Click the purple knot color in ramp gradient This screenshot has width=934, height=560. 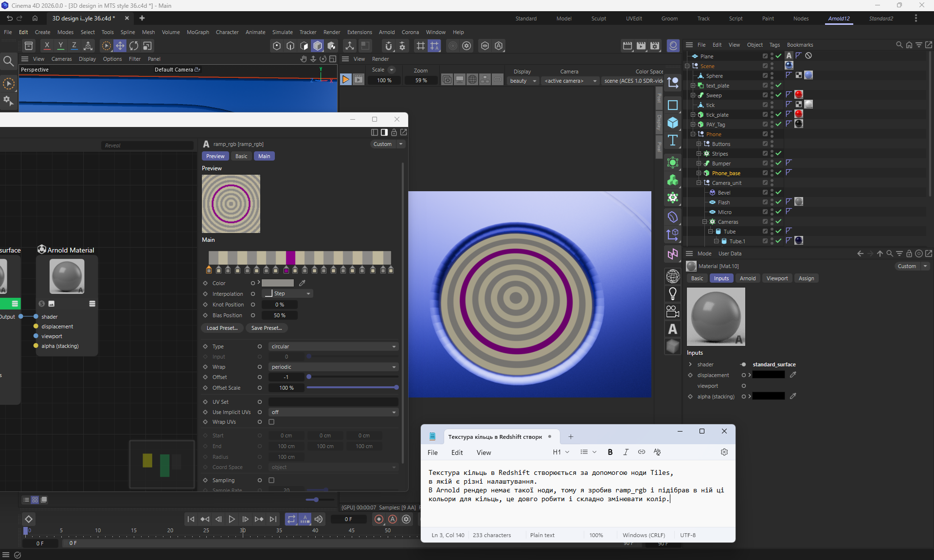pos(286,270)
